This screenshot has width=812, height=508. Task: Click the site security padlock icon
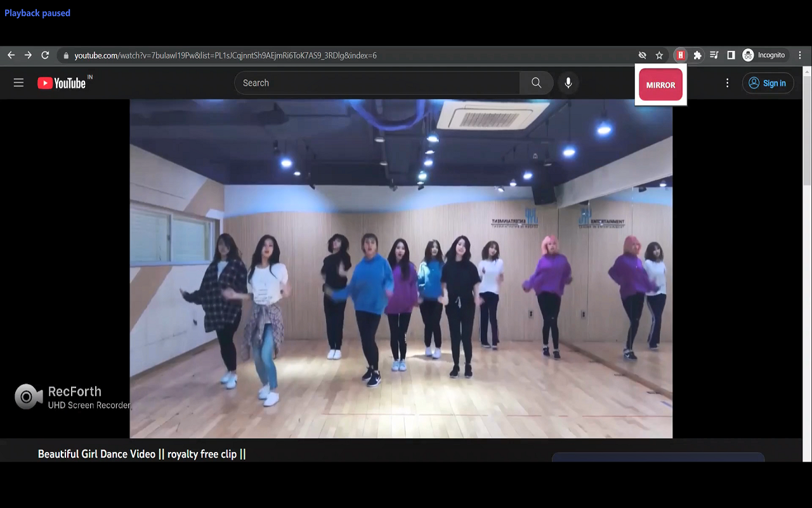coord(65,55)
